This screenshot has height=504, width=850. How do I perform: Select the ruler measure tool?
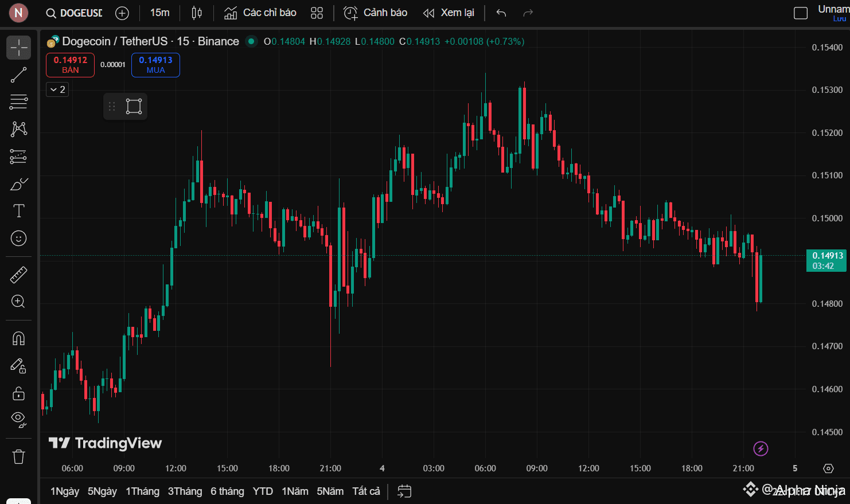(18, 275)
